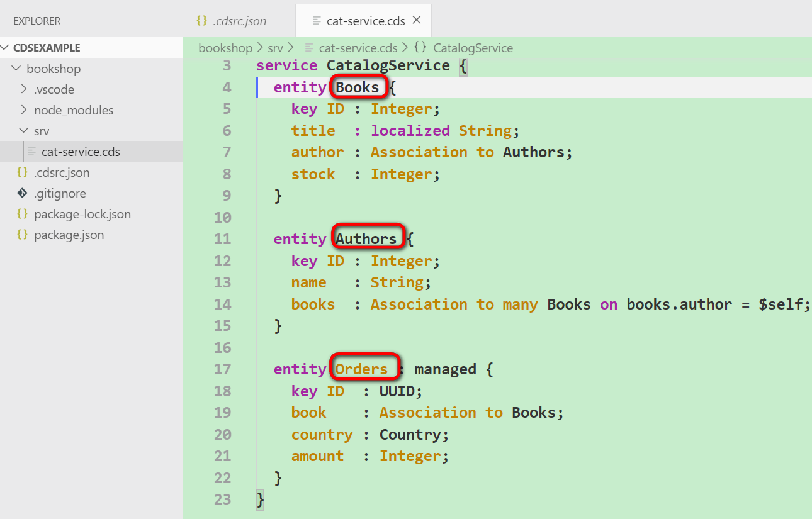Click the git icon beside .gitignore
Viewport: 812px width, 519px height.
[x=23, y=193]
